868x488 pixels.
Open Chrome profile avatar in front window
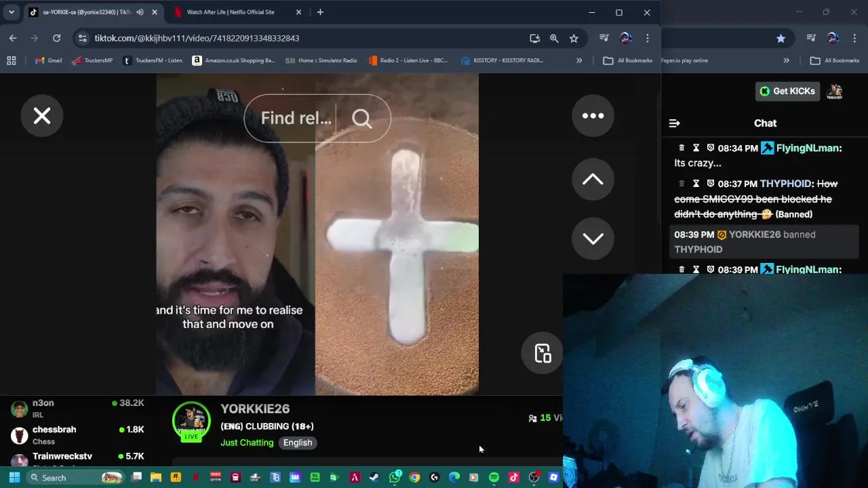pyautogui.click(x=626, y=38)
